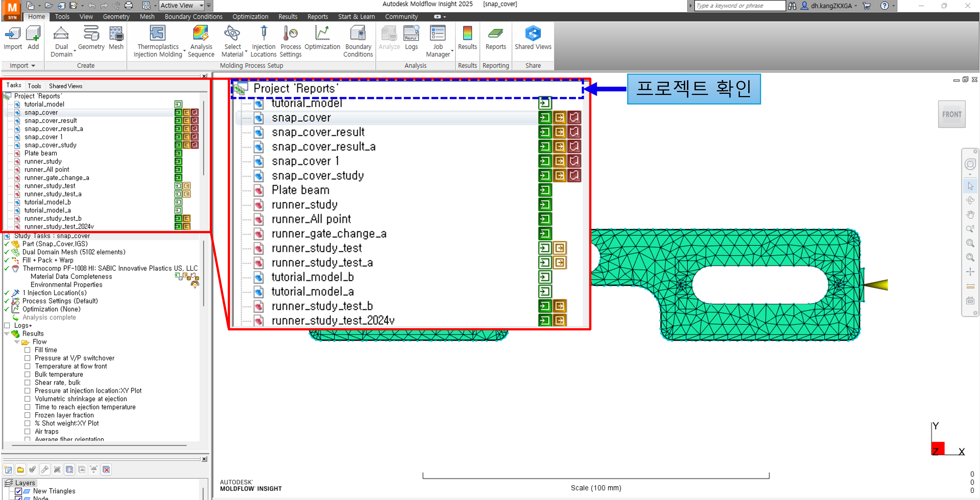Click the search keyword input field
980x500 pixels.
coord(740,6)
